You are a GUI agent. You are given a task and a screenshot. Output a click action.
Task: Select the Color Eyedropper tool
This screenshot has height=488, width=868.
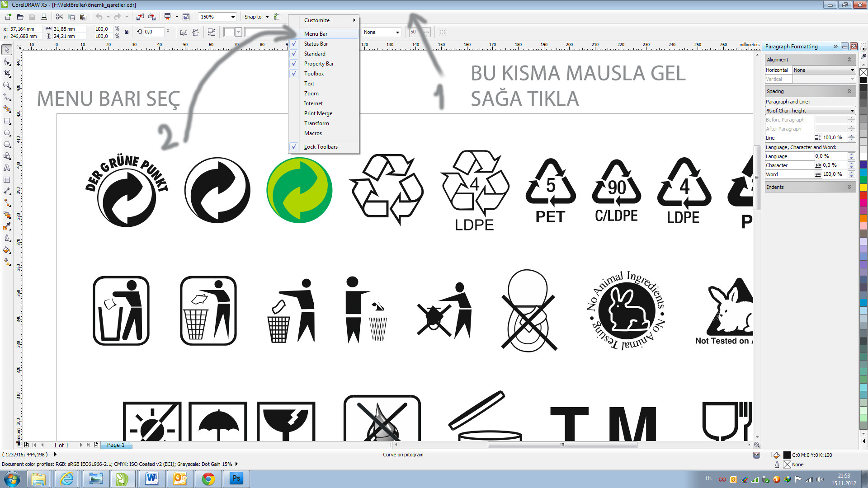coord(7,226)
